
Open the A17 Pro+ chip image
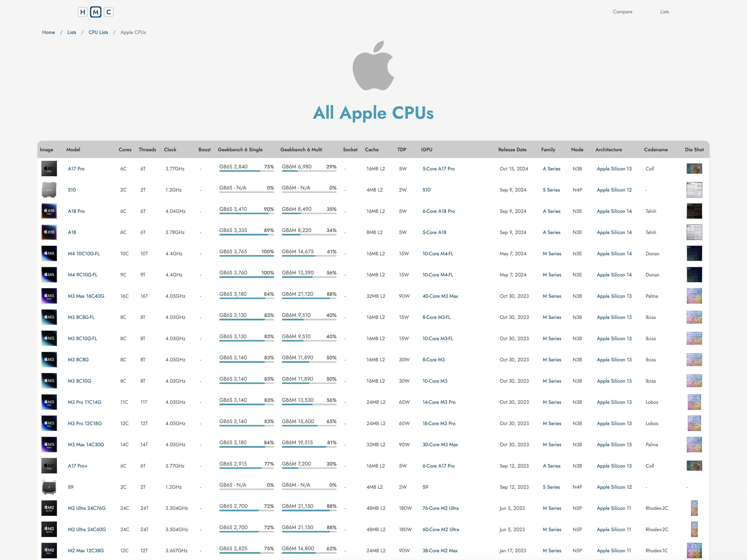[49, 466]
